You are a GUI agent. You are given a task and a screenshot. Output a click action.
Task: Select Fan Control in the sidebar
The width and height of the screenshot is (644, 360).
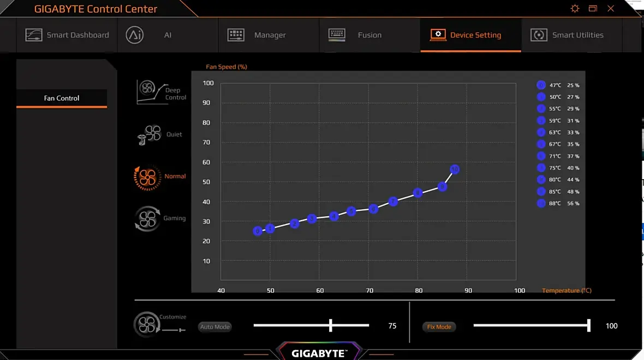pyautogui.click(x=62, y=98)
